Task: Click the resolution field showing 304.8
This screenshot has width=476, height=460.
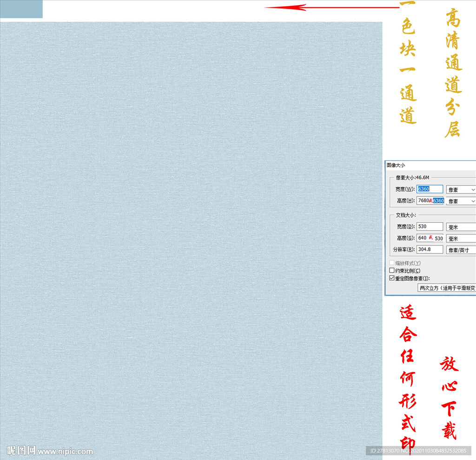Action: coord(430,249)
